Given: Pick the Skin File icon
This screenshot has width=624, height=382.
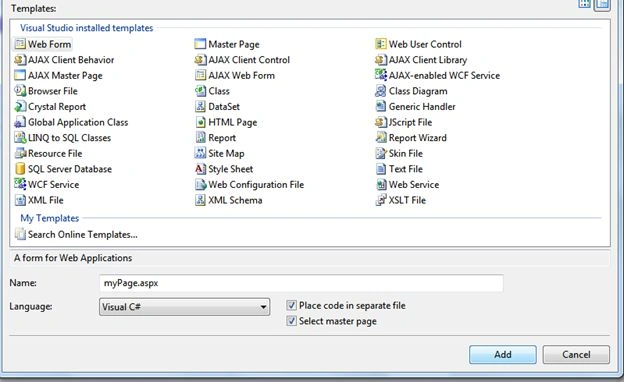Looking at the screenshot, I should [x=380, y=153].
